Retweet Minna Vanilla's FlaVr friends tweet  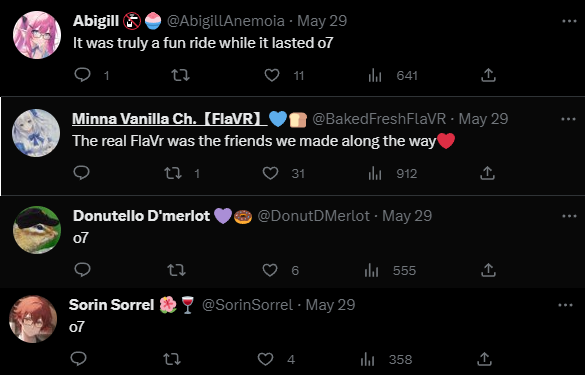pos(173,173)
